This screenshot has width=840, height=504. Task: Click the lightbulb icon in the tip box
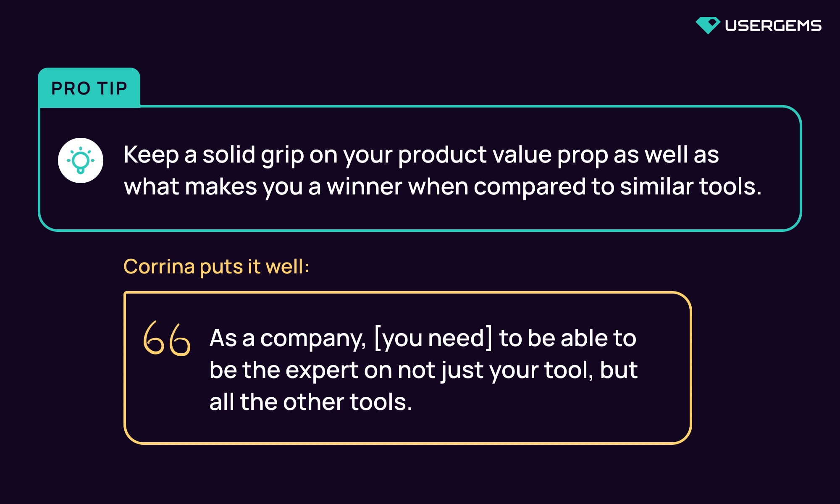pyautogui.click(x=81, y=160)
